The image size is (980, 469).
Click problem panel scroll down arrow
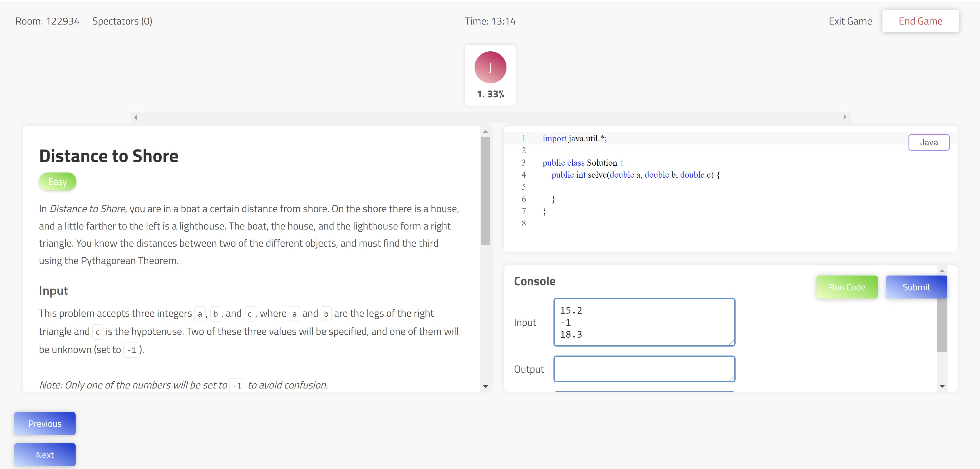[485, 386]
